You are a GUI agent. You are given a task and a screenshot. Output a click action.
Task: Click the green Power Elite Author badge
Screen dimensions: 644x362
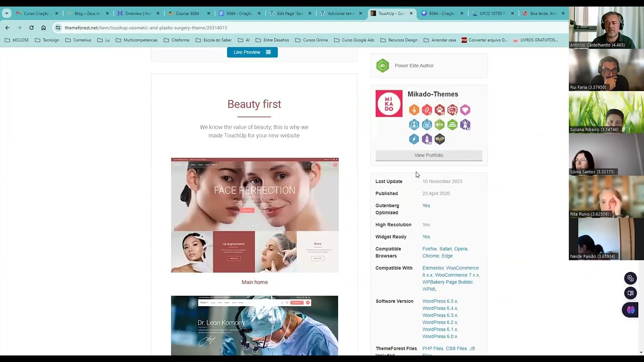[383, 65]
